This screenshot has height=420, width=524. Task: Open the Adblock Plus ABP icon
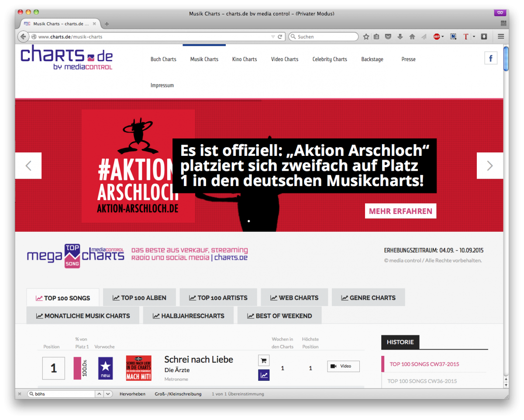[x=436, y=37]
